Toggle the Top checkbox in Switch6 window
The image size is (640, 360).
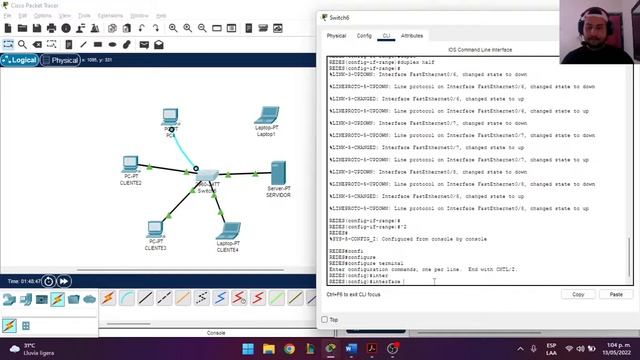tap(324, 320)
